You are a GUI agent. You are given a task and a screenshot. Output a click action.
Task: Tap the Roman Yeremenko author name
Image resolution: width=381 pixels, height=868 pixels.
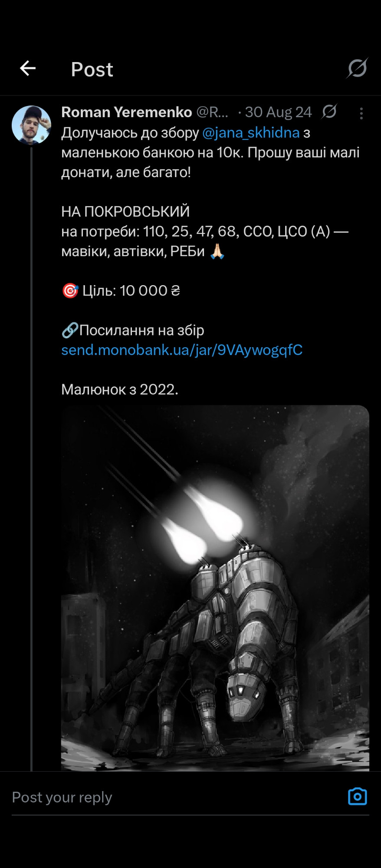(x=127, y=112)
